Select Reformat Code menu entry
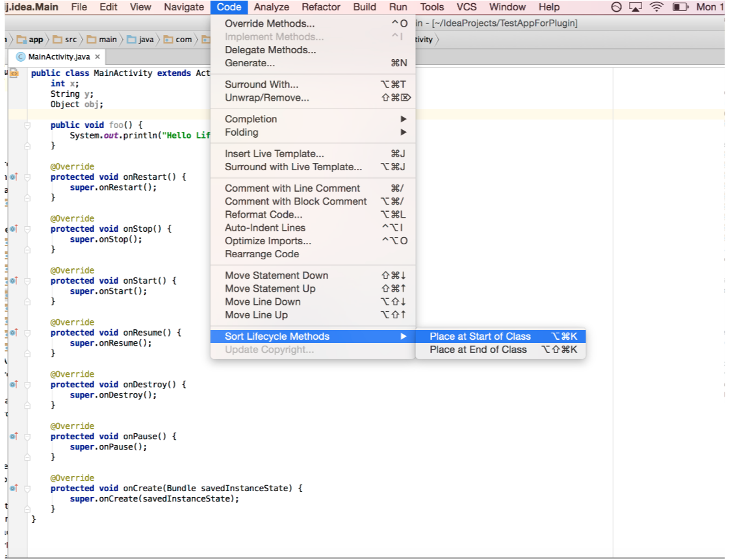Viewport: 746px width, 560px height. (x=313, y=214)
